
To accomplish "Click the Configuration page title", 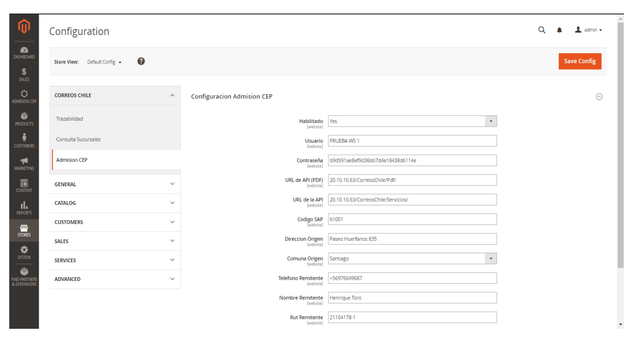I will coord(79,31).
